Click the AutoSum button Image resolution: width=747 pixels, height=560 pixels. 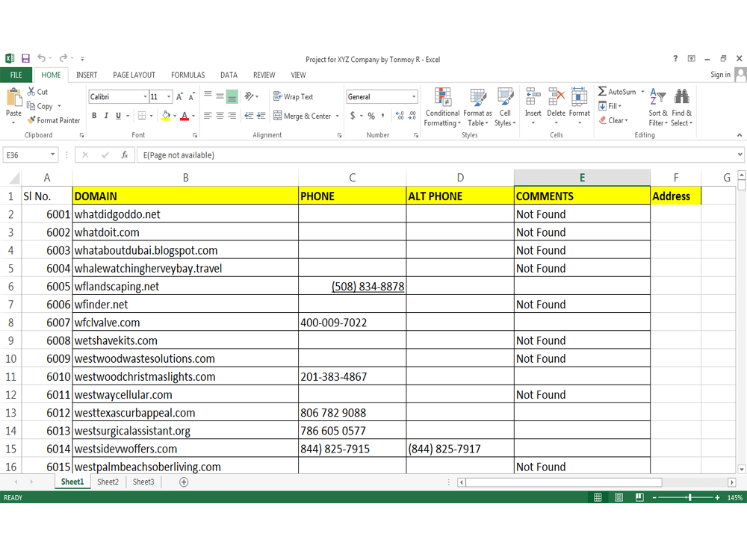(x=617, y=92)
